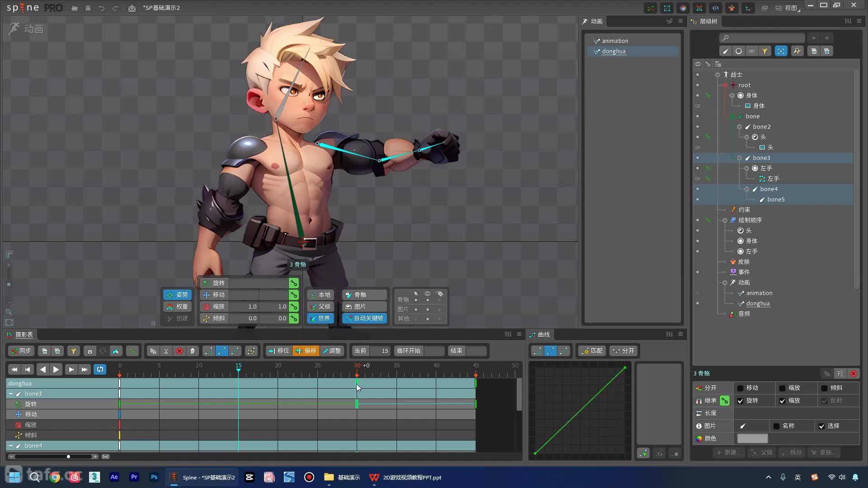
Task: Select the animation entry in animations panel
Action: click(632, 41)
